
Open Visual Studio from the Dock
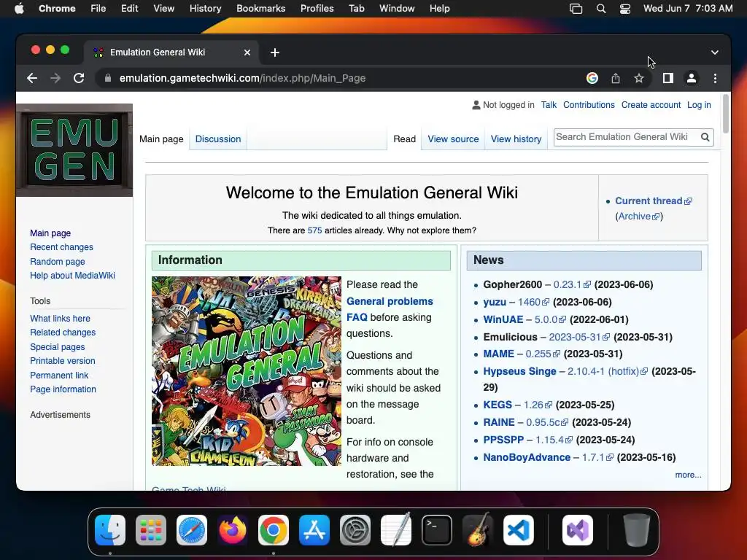[578, 530]
